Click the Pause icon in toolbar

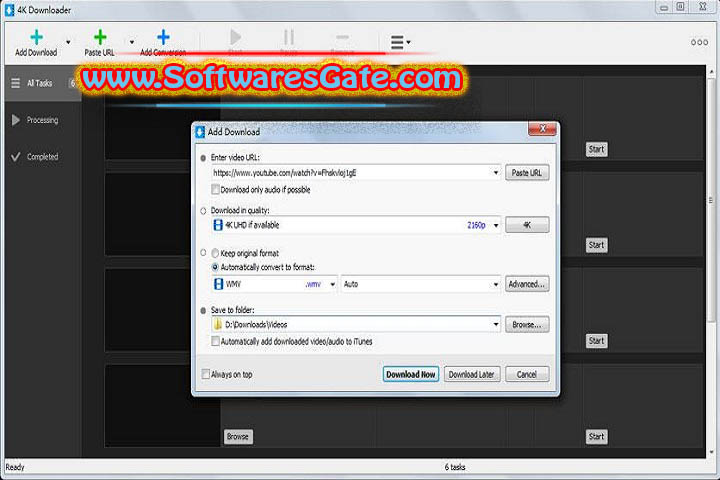[x=289, y=37]
